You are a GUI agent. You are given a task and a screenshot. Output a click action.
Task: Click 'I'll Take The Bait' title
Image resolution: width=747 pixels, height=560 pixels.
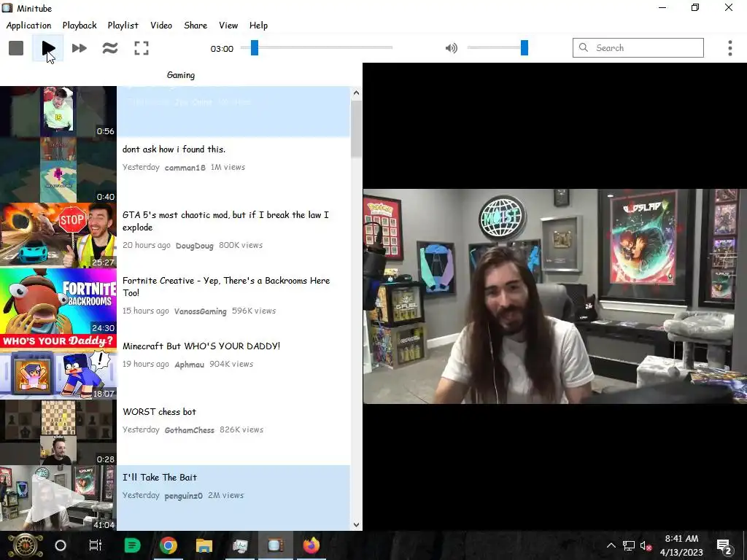160,477
